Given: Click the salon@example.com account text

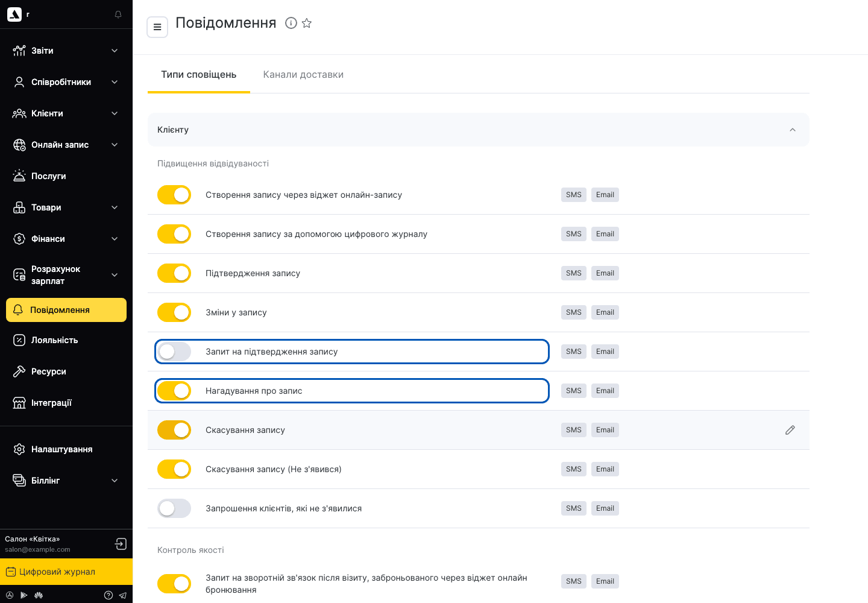Looking at the screenshot, I should 37,549.
